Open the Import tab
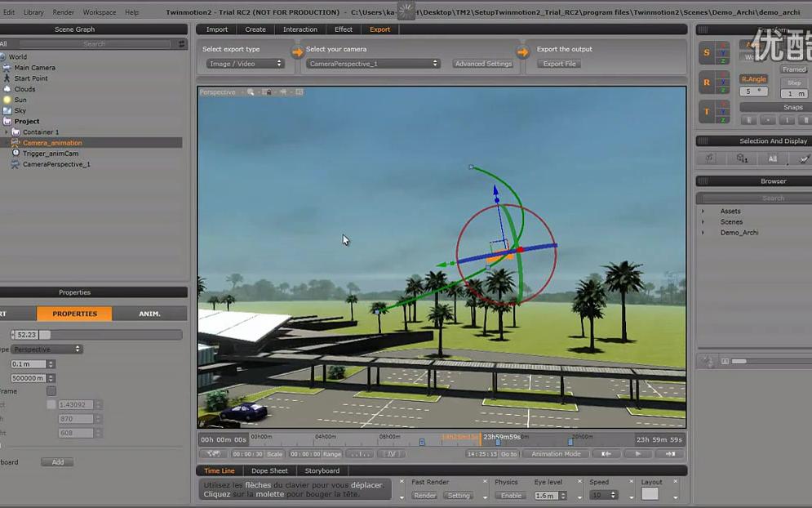 (216, 29)
